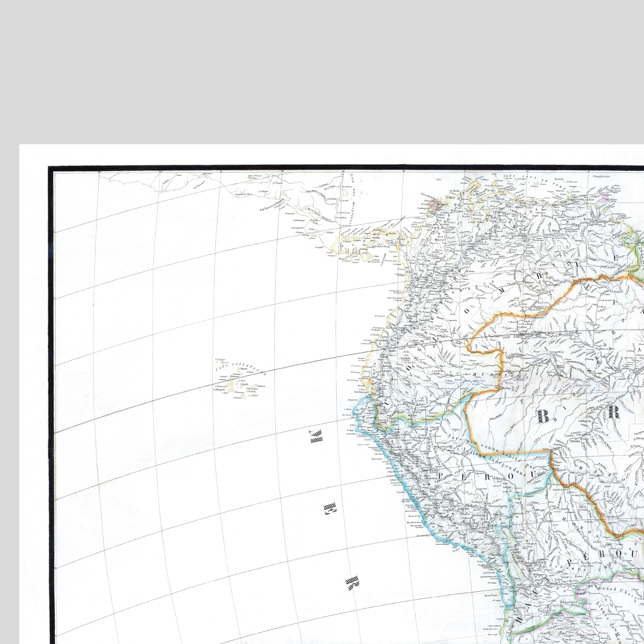Click the 'Savanes Inhabitées' label
644x644 pixels.
[x=618, y=235]
